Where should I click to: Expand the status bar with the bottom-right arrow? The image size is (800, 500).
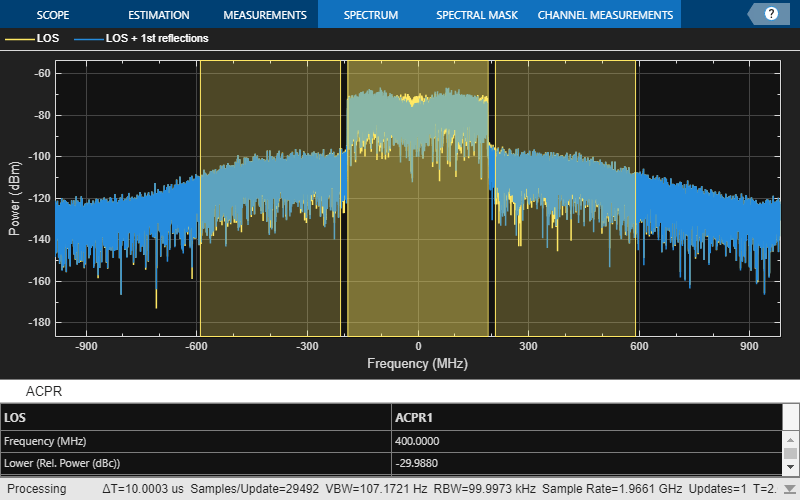(x=790, y=489)
